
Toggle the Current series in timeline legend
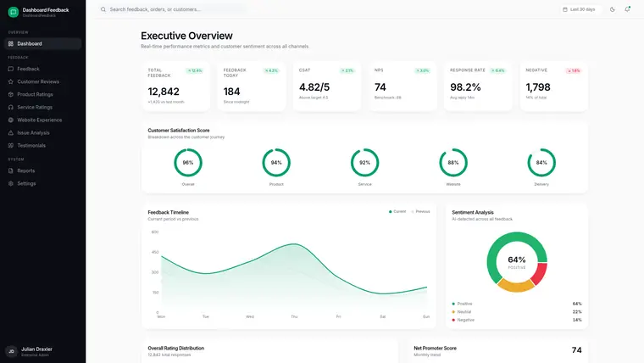click(397, 212)
